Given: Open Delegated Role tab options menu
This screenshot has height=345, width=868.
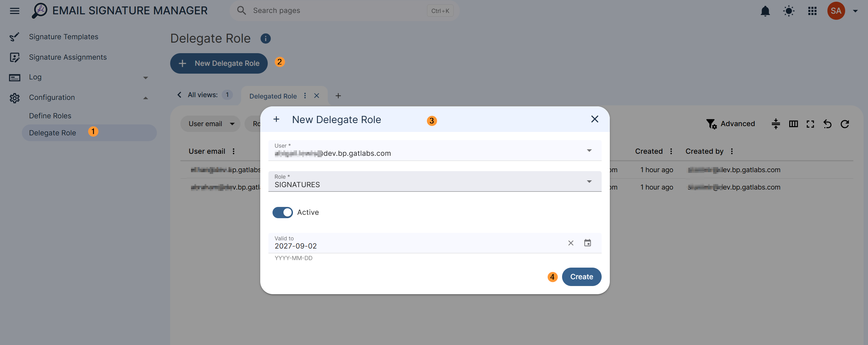Looking at the screenshot, I should tap(305, 96).
